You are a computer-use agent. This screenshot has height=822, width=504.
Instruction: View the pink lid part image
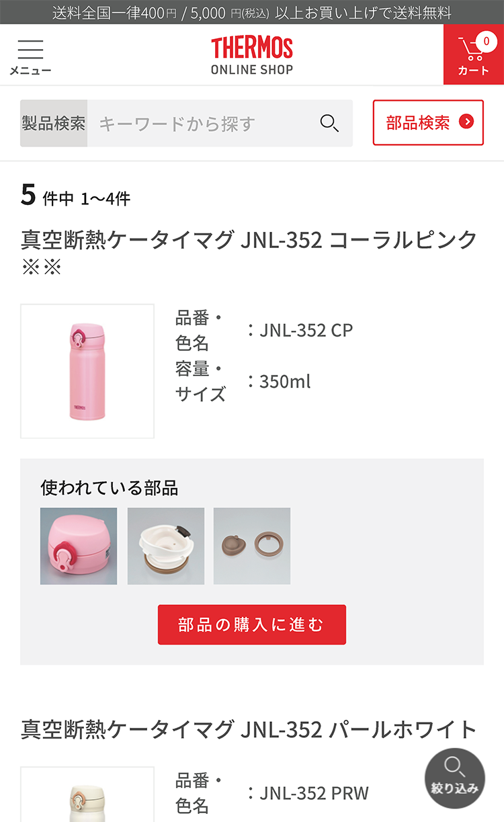(79, 546)
